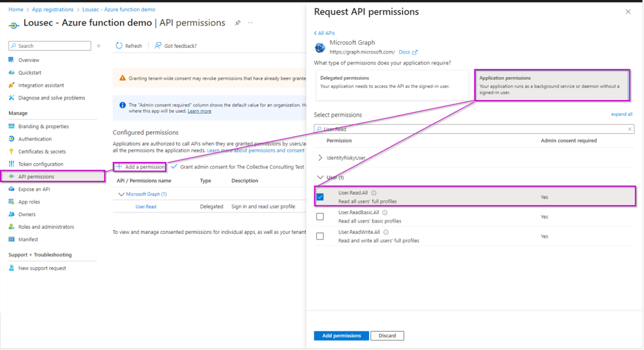Close the Request API permissions panel
The image size is (644, 350).
[628, 12]
